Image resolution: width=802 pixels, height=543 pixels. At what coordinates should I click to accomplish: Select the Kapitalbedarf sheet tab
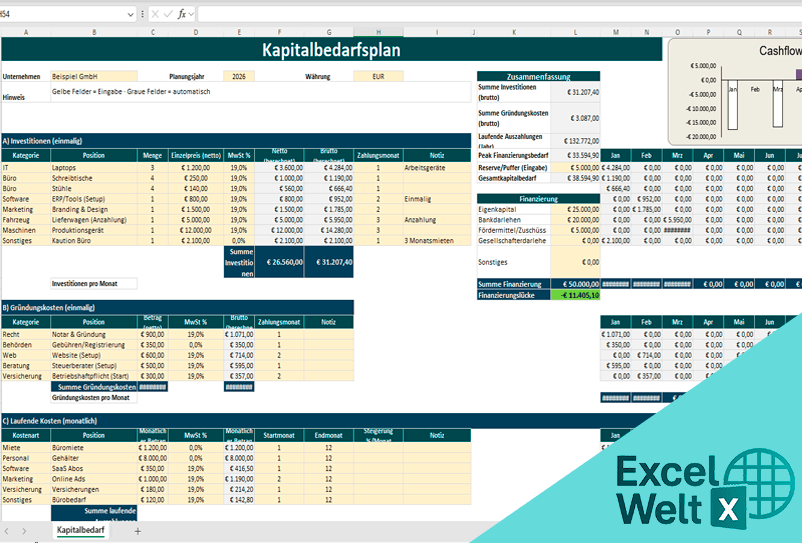80,530
